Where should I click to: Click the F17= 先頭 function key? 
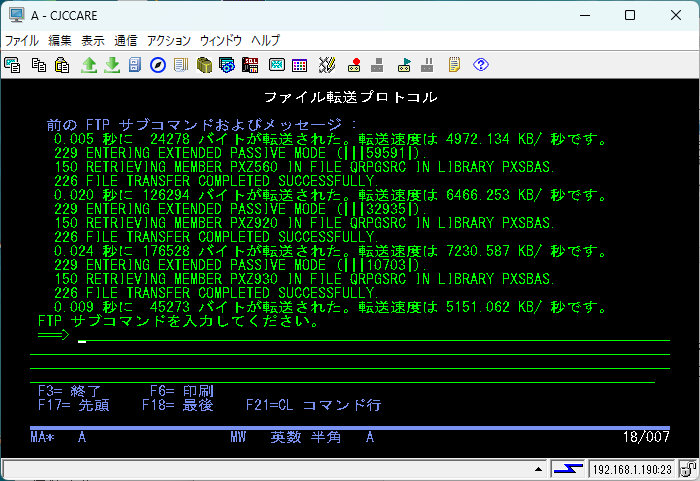74,405
